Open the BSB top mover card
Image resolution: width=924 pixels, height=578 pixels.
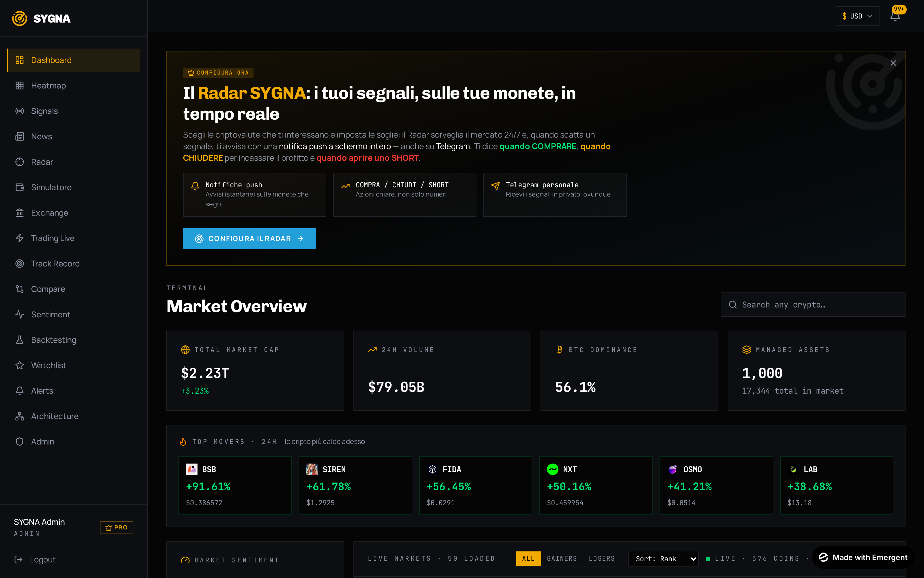(x=235, y=485)
